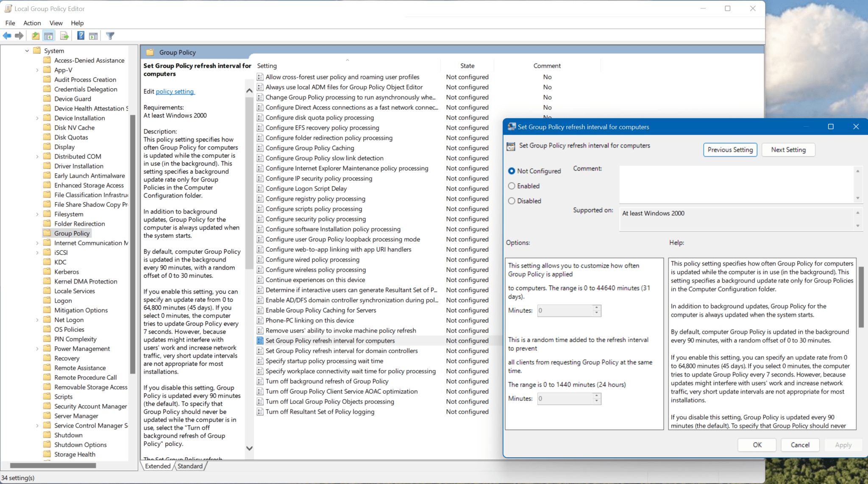Click the Back navigation arrow icon
This screenshot has height=484, width=868.
coord(7,36)
